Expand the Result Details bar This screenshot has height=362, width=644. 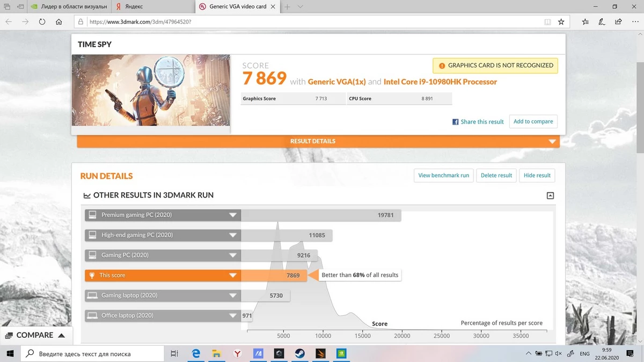318,141
